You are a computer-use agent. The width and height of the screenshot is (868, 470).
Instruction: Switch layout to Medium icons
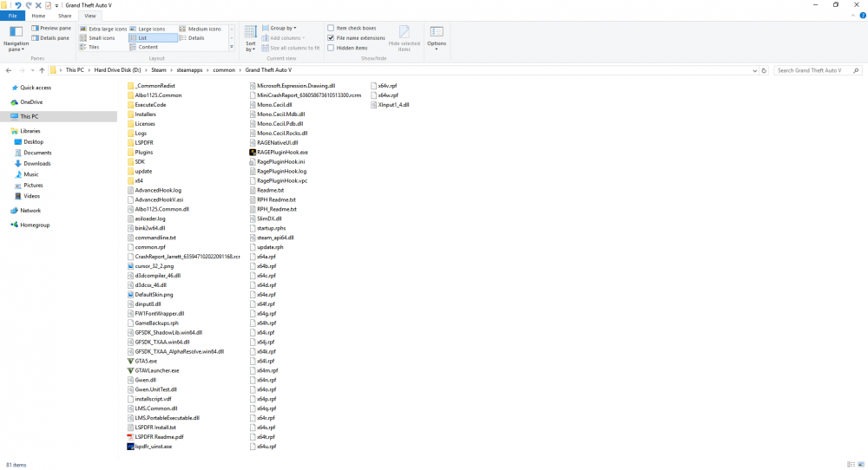tap(201, 29)
